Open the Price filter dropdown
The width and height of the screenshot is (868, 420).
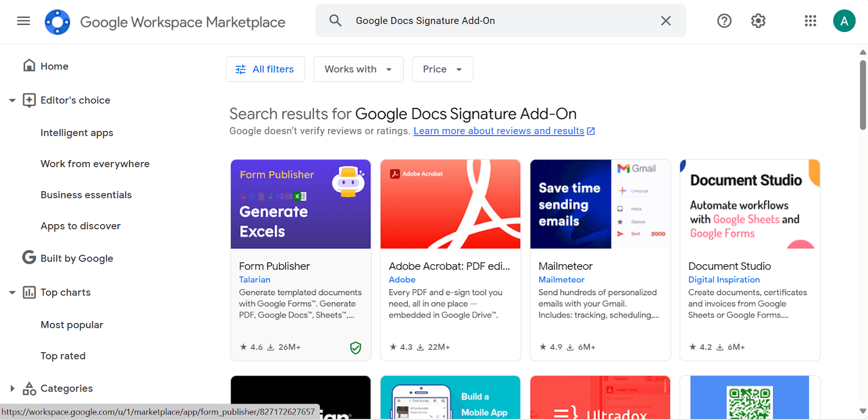pyautogui.click(x=442, y=69)
